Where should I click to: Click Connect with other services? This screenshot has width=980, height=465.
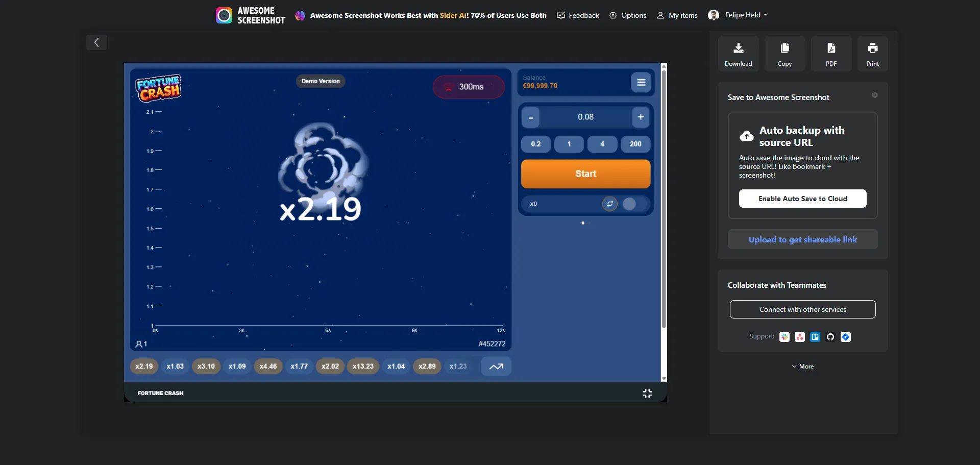point(802,309)
